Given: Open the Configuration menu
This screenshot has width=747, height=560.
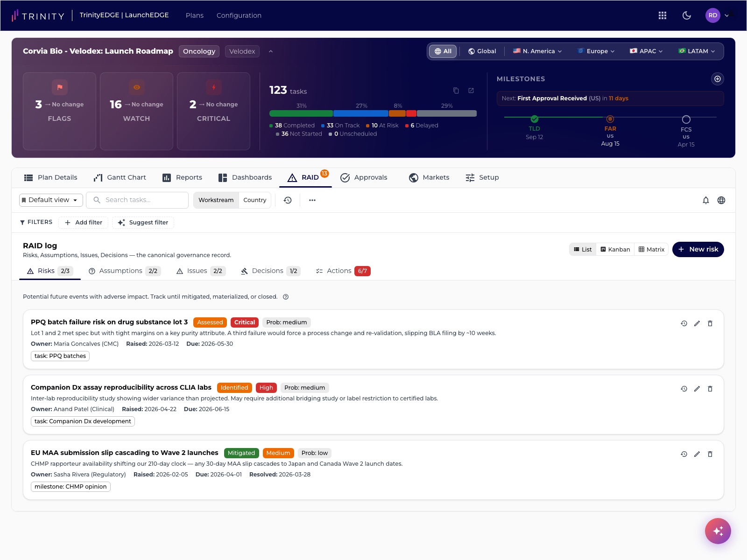Looking at the screenshot, I should (239, 15).
